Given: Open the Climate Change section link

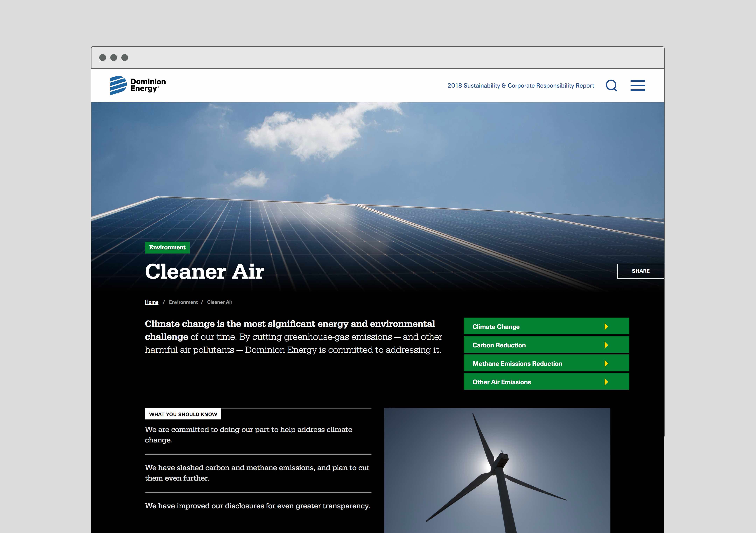Looking at the screenshot, I should pos(546,326).
